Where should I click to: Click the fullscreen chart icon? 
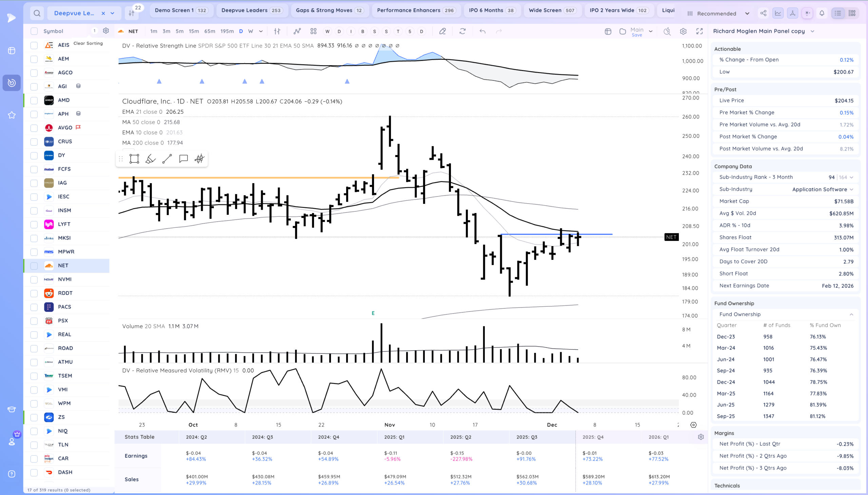699,31
